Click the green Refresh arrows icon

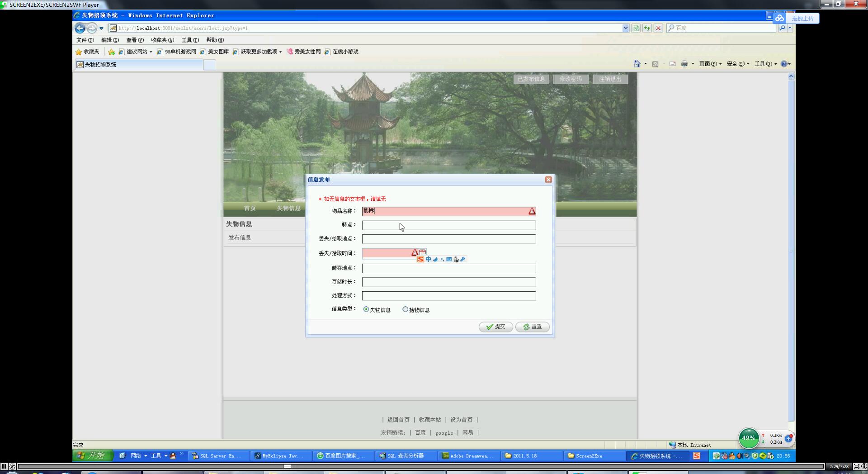[647, 28]
